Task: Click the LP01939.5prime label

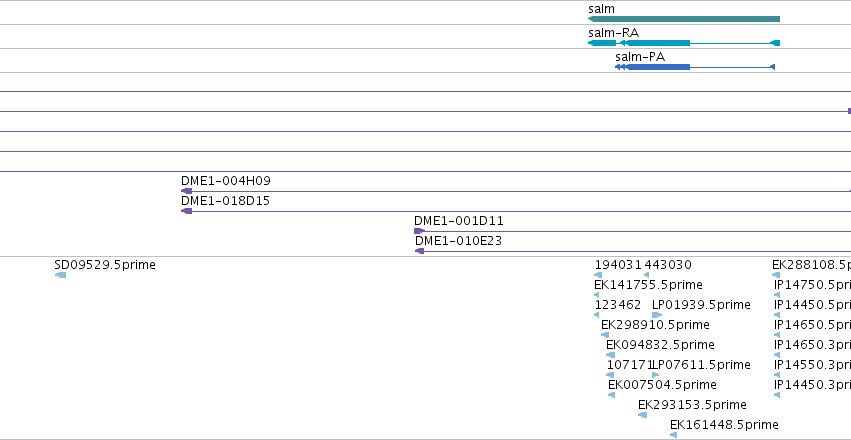Action: click(x=701, y=305)
